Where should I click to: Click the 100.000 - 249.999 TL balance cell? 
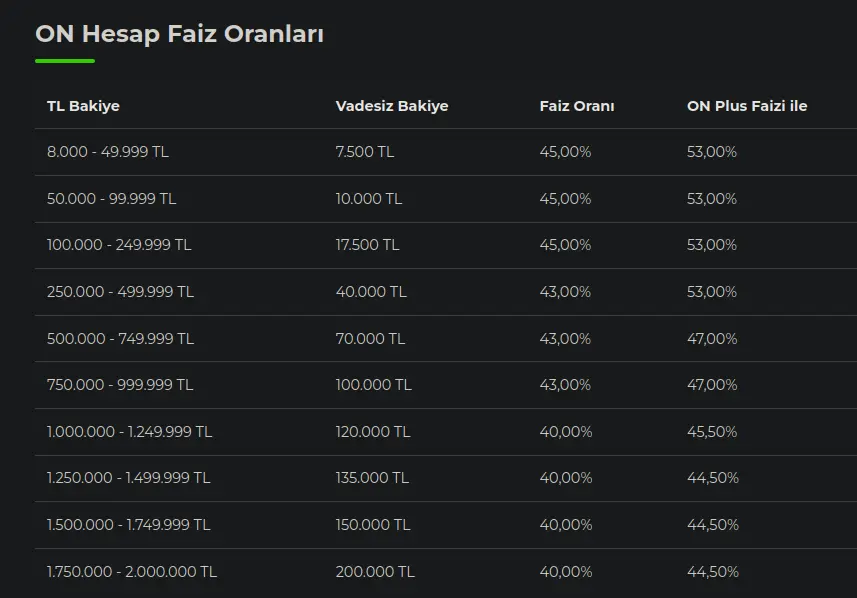click(x=119, y=245)
